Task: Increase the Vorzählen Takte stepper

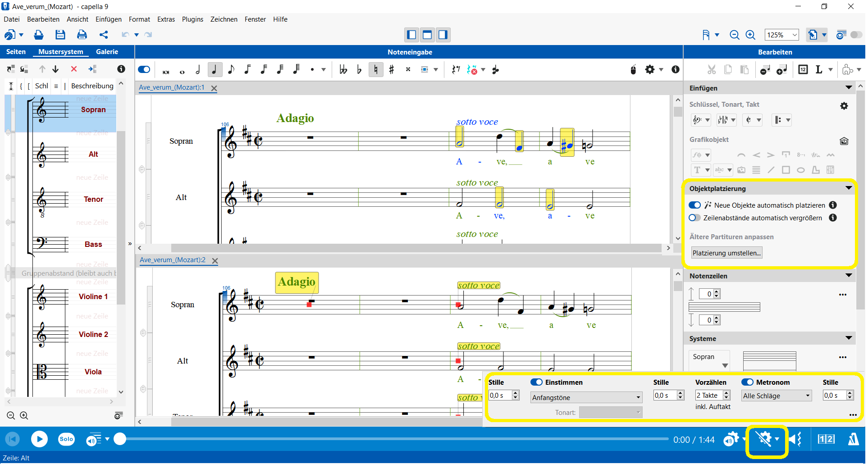Action: (x=726, y=392)
